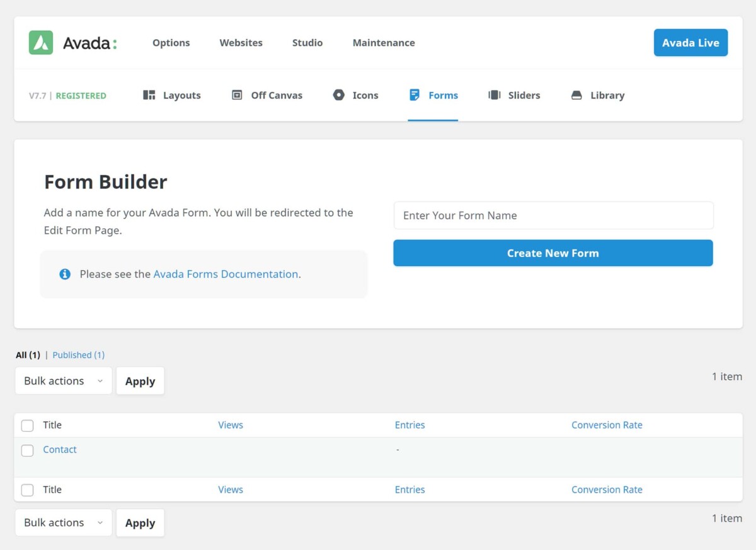Expand the Published (1) filter
This screenshot has height=550, width=756.
(x=78, y=355)
